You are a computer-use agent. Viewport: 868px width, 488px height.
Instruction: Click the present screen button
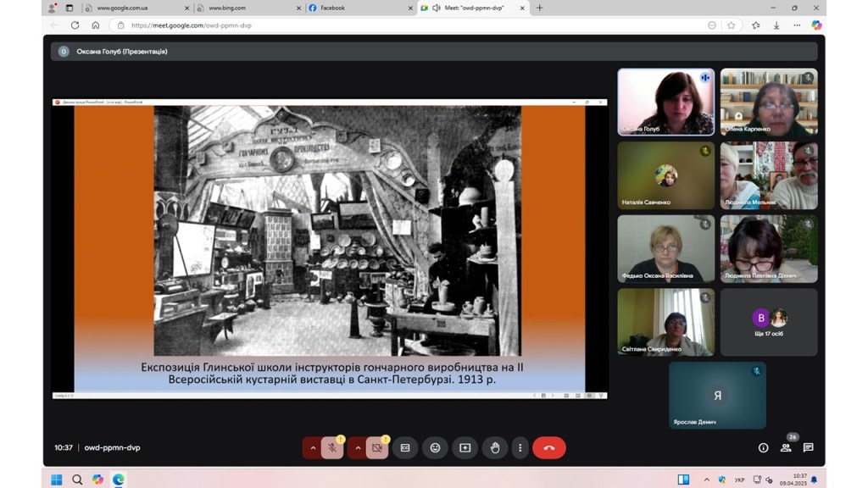465,447
